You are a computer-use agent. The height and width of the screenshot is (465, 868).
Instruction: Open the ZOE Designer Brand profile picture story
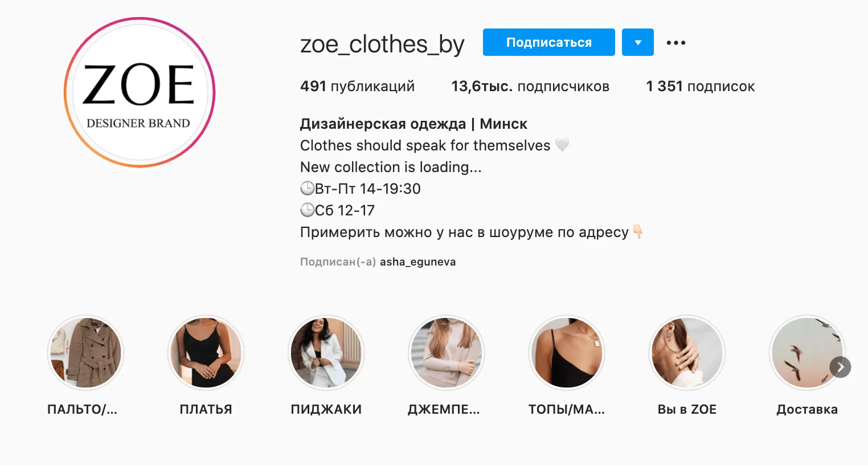click(x=140, y=92)
